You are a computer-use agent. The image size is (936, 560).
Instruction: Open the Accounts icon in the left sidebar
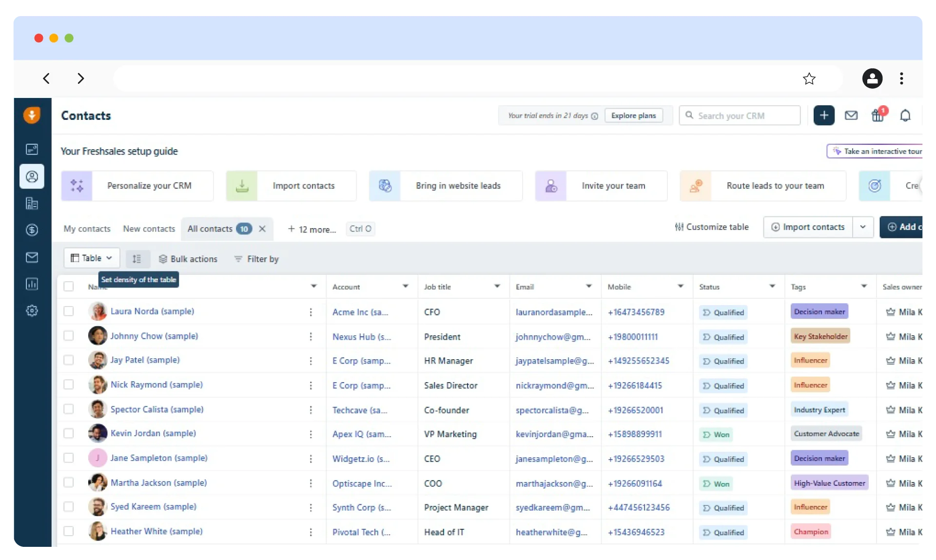coord(32,203)
